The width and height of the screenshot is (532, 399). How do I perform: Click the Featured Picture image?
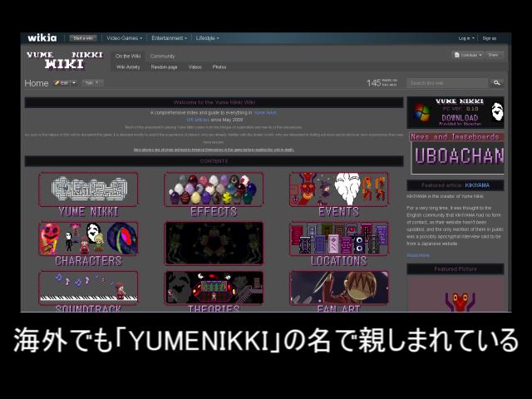[456, 294]
